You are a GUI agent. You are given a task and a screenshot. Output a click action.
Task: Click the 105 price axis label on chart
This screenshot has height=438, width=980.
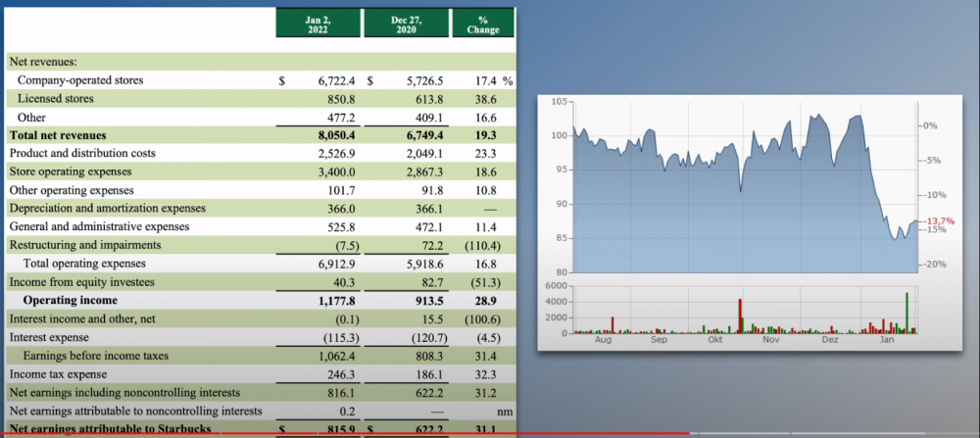559,102
